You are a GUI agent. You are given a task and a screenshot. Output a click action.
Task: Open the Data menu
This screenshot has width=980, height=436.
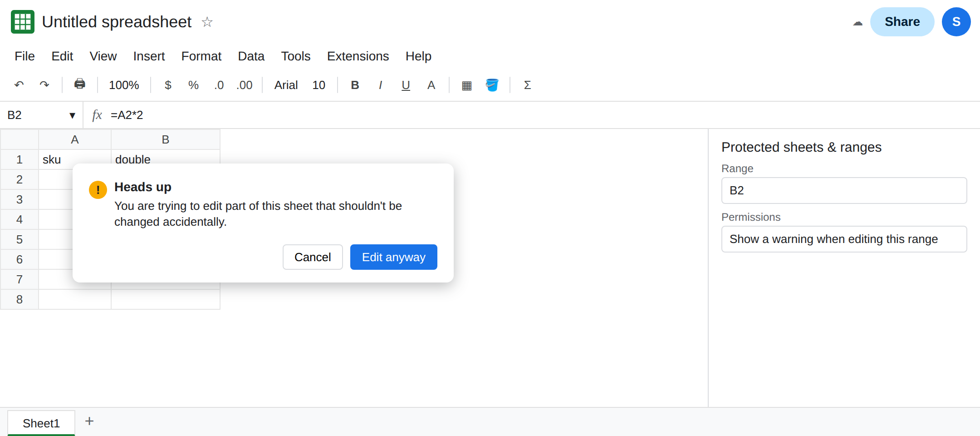[x=251, y=56]
